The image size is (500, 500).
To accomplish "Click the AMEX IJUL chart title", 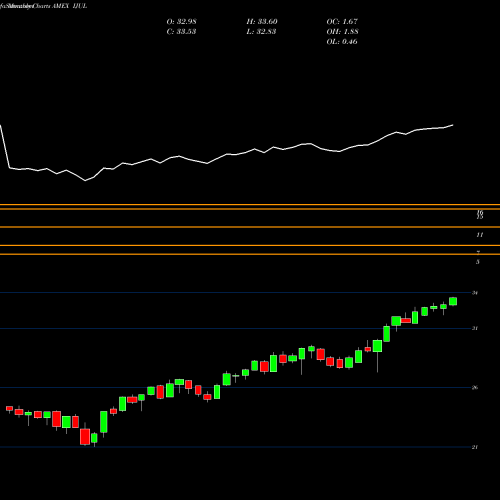I will pyautogui.click(x=69, y=6).
